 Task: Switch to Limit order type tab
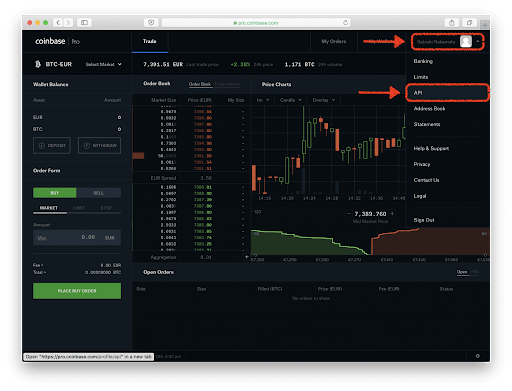tap(79, 208)
